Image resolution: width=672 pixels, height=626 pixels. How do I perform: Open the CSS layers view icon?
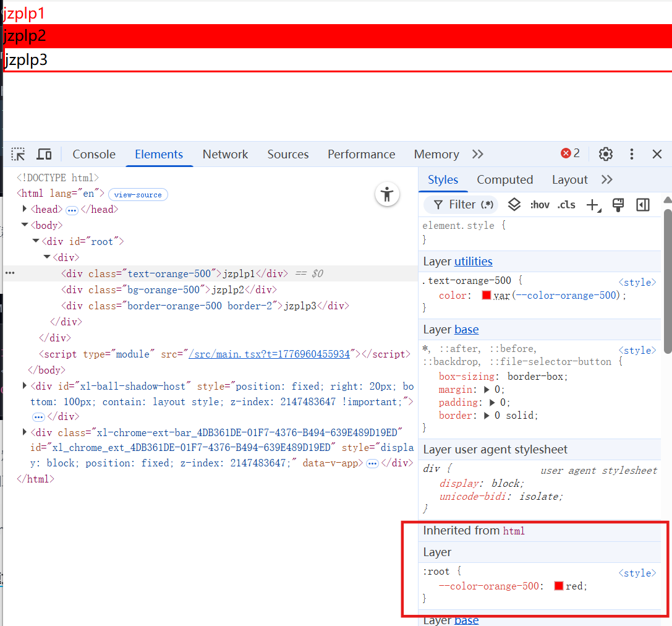514,205
